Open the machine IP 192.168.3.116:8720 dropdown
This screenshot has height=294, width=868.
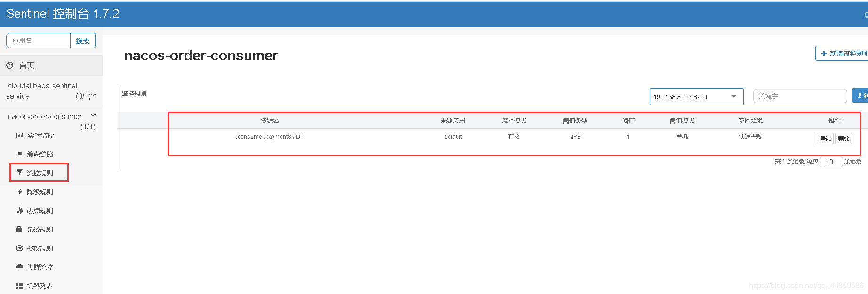tap(696, 97)
